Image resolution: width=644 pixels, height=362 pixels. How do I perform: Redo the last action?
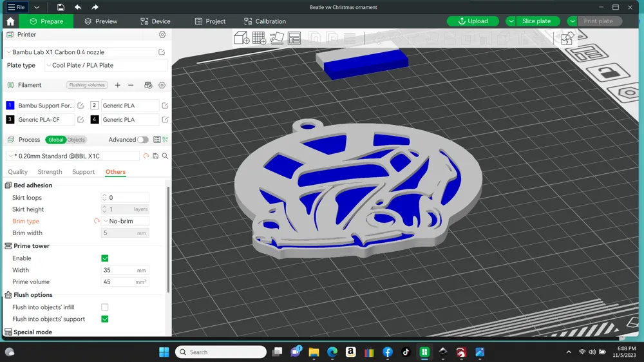coord(95,7)
